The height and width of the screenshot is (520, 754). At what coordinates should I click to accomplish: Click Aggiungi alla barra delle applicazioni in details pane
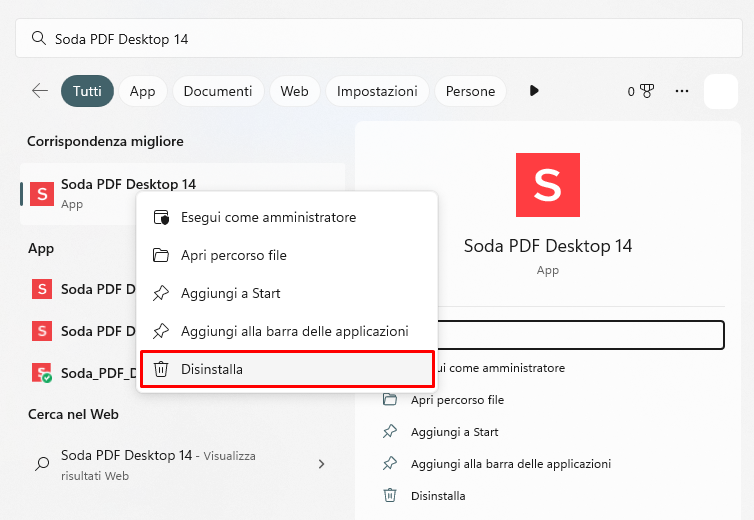(x=511, y=464)
